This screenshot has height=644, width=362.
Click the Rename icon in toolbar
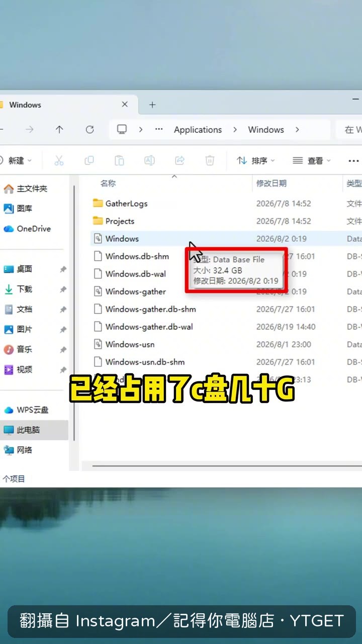pos(149,160)
